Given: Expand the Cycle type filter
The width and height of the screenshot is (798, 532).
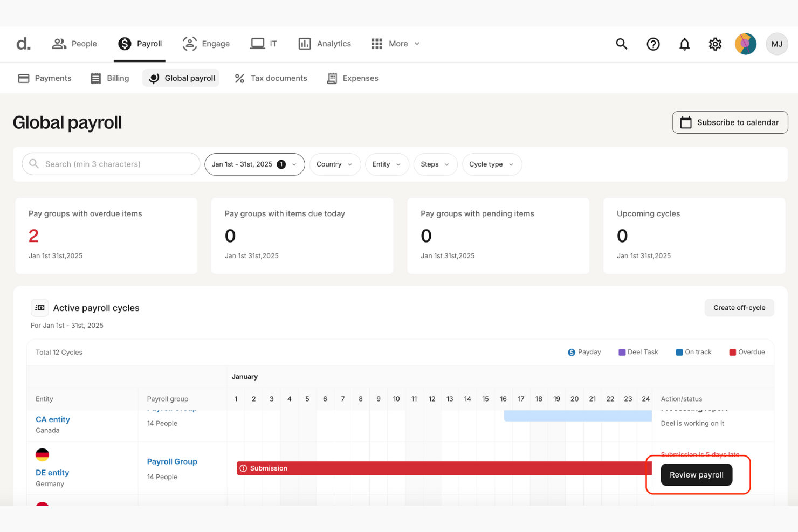Looking at the screenshot, I should pos(492,164).
